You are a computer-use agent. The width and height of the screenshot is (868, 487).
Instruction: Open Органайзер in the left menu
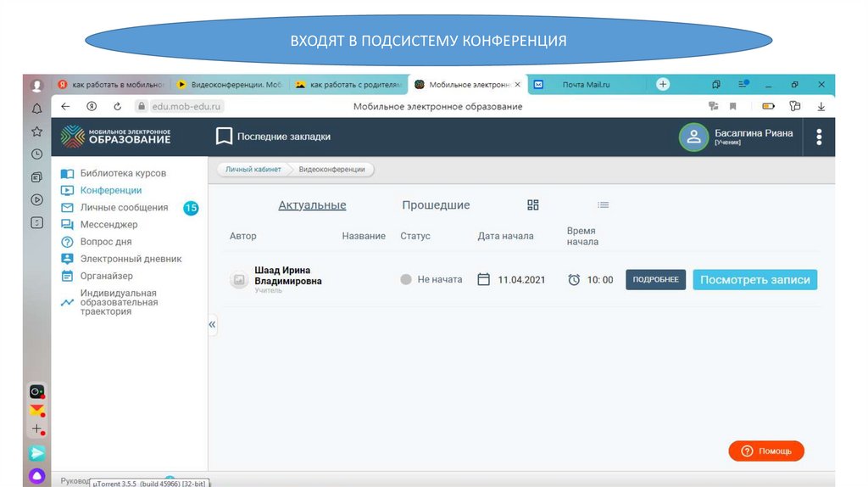(106, 276)
